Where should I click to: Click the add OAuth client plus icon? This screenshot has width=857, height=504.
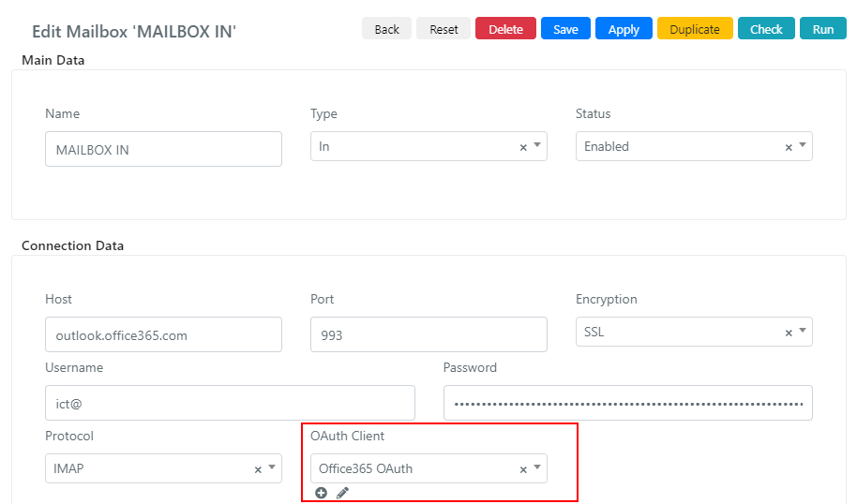(321, 493)
